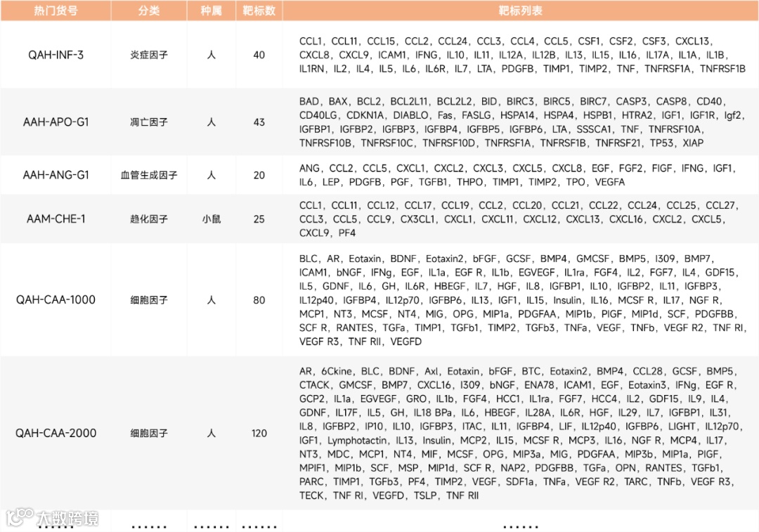Click PDGFB in the QAH-INF-3 target list

point(517,69)
